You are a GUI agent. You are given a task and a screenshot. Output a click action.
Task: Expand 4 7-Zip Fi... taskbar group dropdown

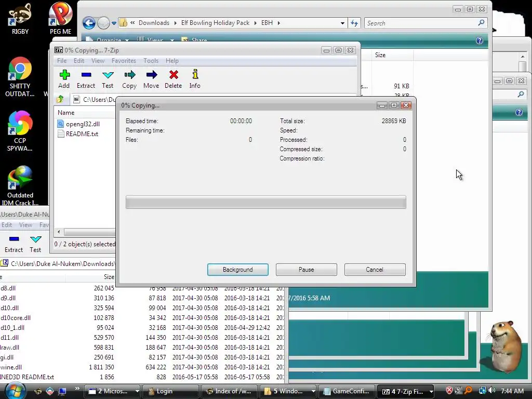point(431,391)
